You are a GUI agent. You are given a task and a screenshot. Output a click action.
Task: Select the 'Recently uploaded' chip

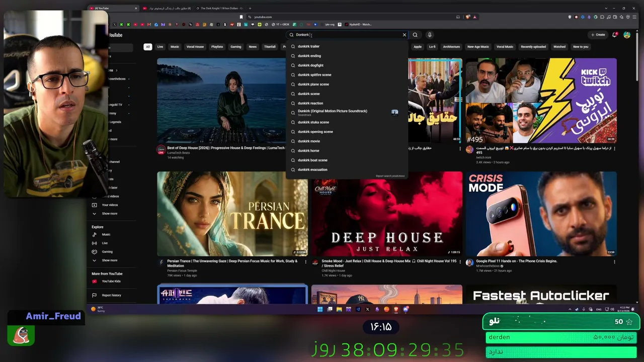point(533,47)
